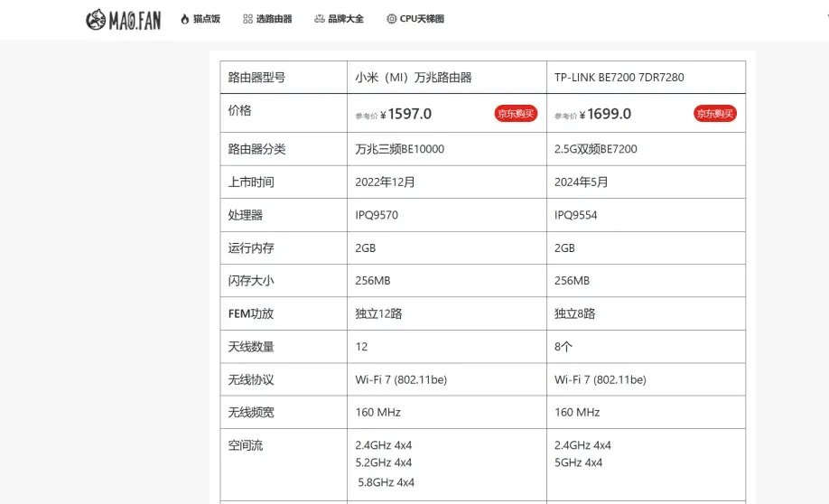
Task: Click 京东购买 button for the 1699.0 price
Action: pos(715,114)
